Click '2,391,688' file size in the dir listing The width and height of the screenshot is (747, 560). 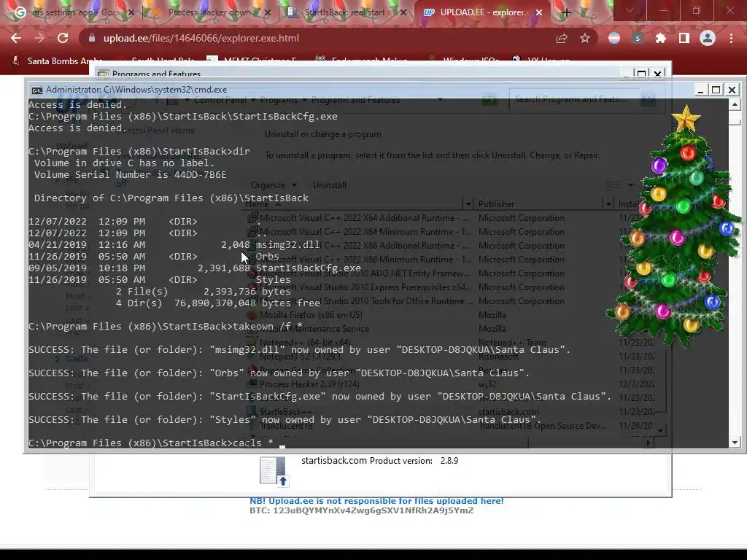click(x=223, y=268)
